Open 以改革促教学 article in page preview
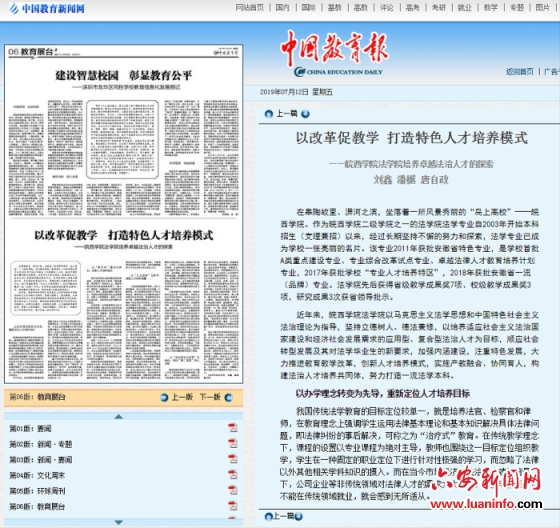 124,235
